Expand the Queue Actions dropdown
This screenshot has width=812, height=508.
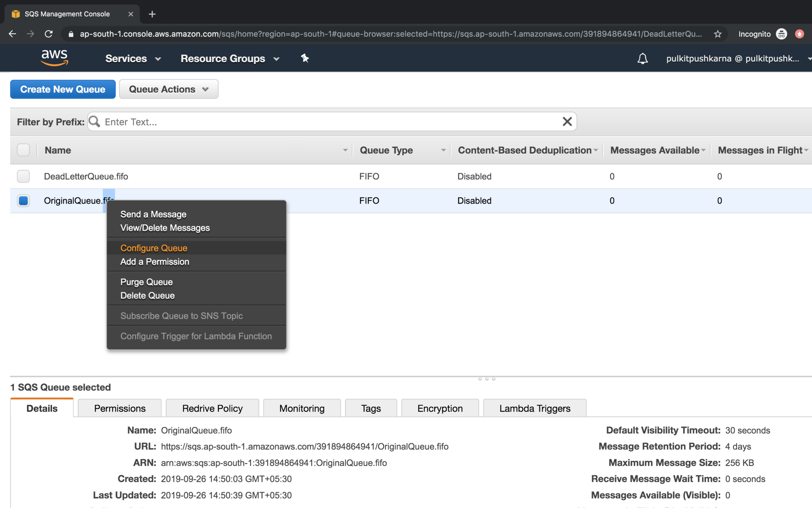coord(168,89)
